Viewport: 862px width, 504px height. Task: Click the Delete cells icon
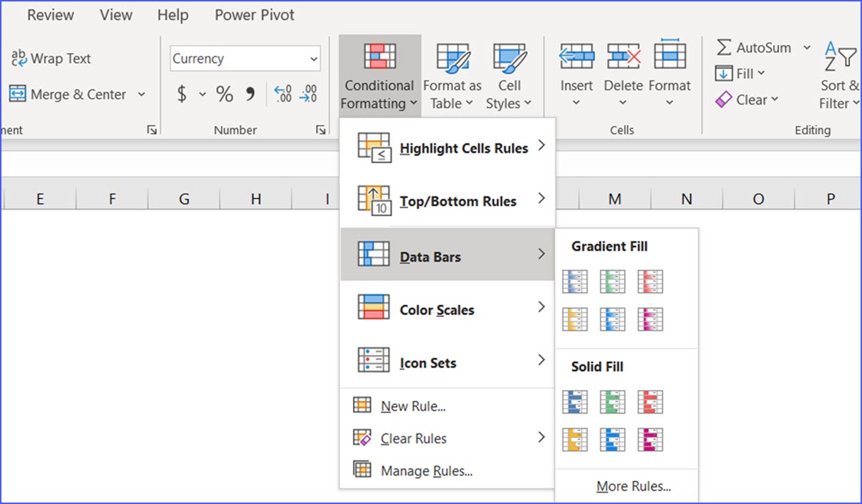622,54
